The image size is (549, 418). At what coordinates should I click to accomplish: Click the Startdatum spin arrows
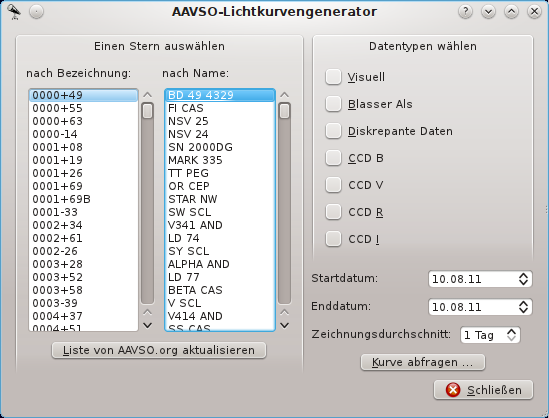click(x=523, y=279)
